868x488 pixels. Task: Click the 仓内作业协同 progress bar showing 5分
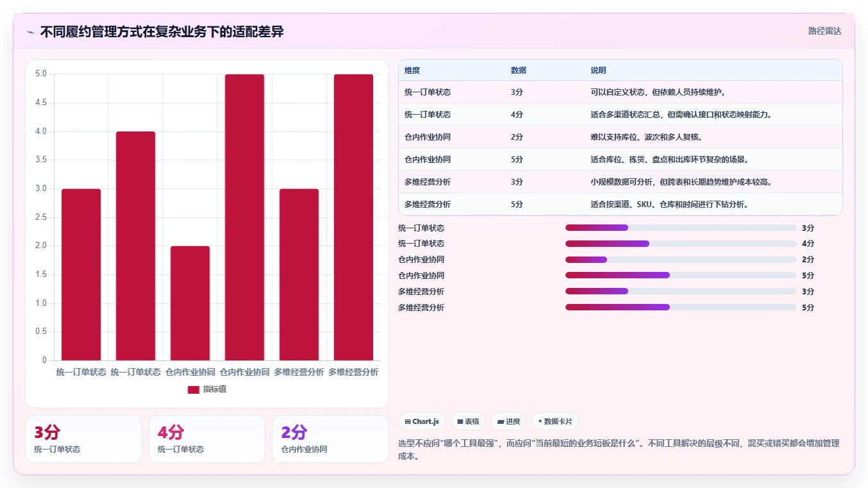pos(681,275)
